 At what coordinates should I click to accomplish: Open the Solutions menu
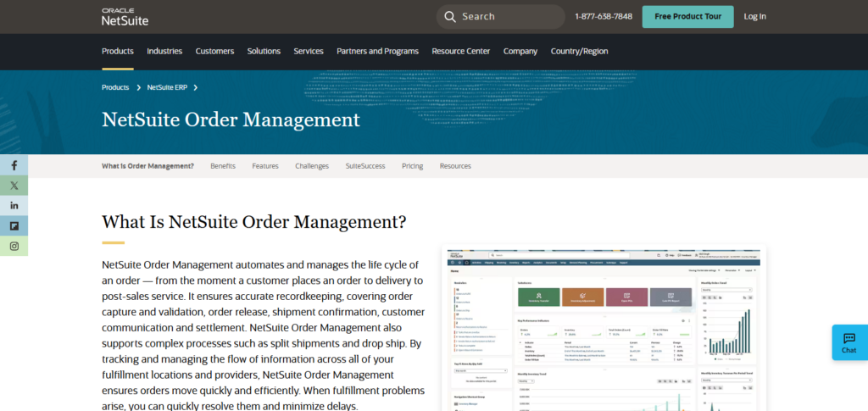click(264, 51)
